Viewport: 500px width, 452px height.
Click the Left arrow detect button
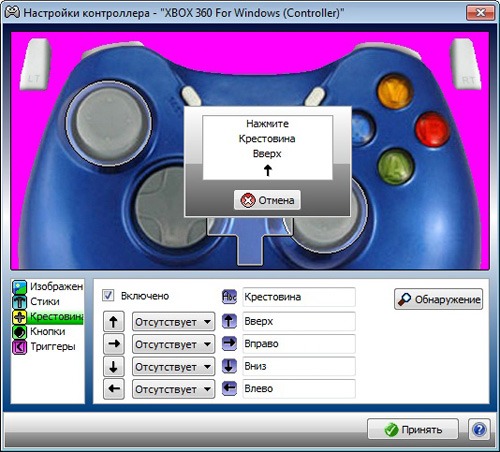point(114,389)
